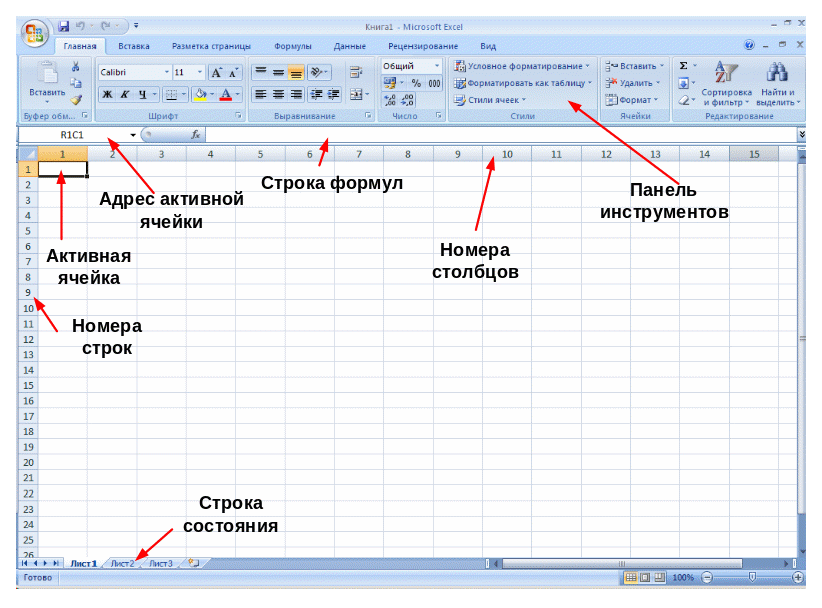The image size is (822, 608).
Task: Apply thousands separator 000 format
Action: coord(434,83)
